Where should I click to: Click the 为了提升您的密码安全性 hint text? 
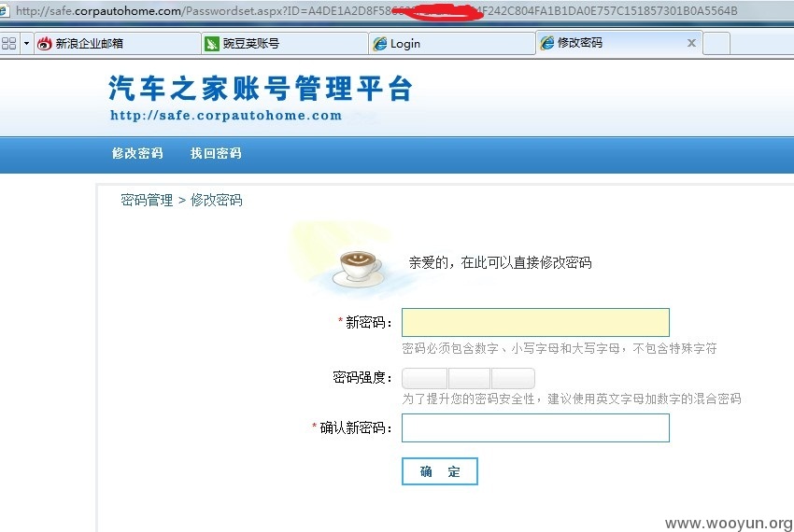tap(572, 399)
